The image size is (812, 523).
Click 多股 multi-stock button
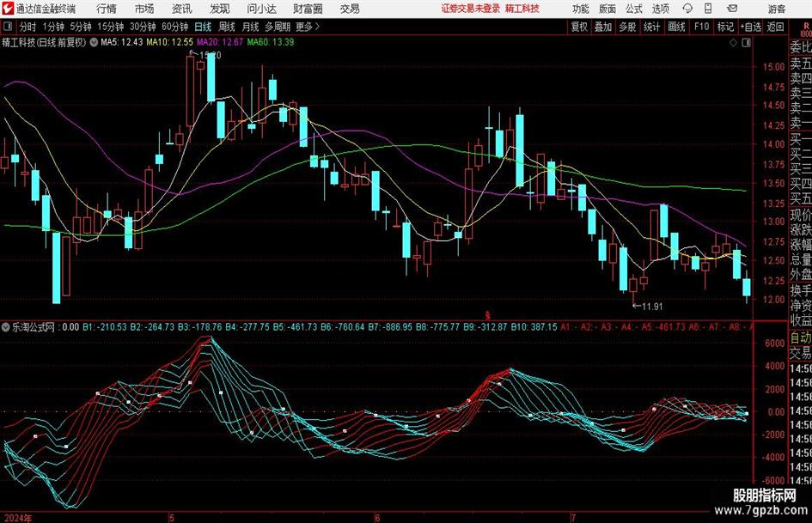point(627,27)
